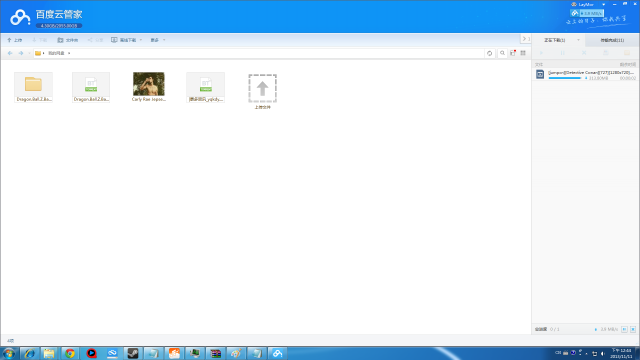Open the download folder icon in transfer panel
This screenshot has height=360, width=640.
pos(627,53)
